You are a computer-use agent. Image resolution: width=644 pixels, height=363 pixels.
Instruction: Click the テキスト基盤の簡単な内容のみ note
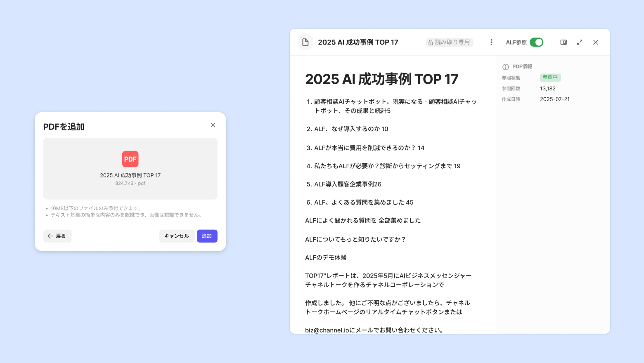[x=126, y=215]
